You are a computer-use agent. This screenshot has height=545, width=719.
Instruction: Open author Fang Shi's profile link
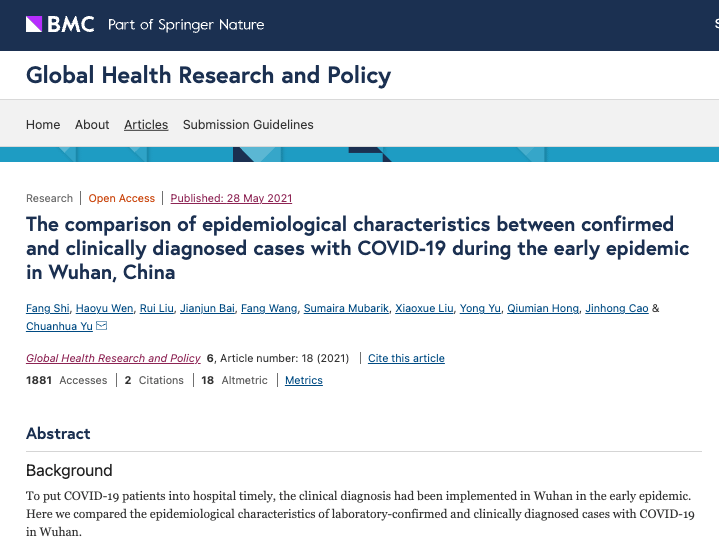(x=48, y=308)
